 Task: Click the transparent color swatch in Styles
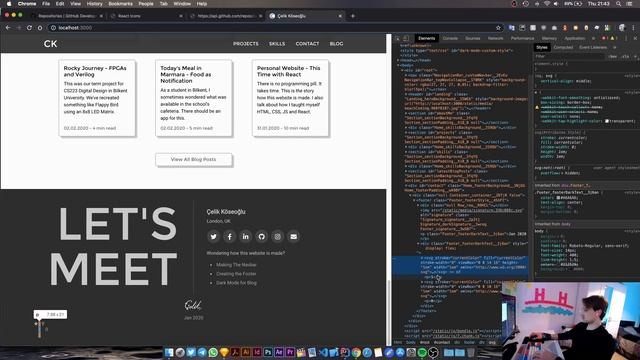(x=607, y=121)
